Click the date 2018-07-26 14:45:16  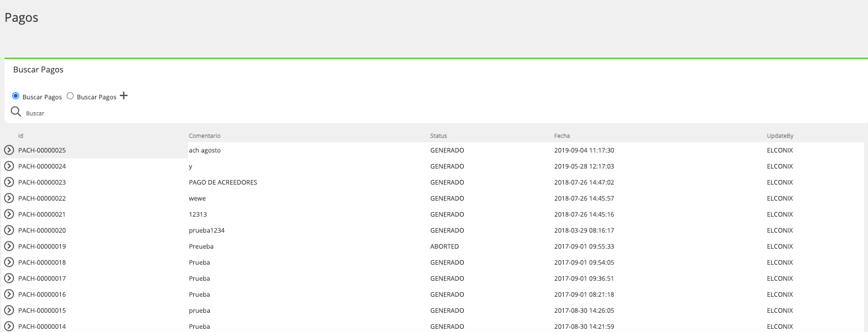[x=584, y=214]
